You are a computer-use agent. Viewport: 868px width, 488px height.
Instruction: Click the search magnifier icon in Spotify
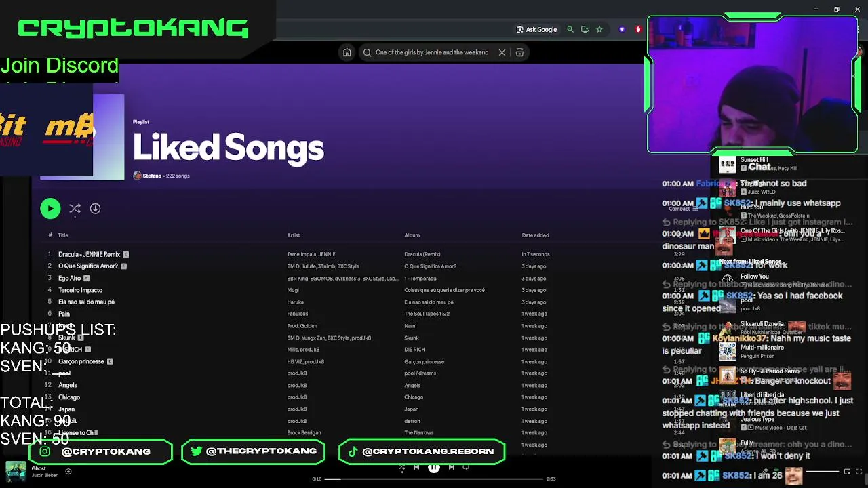point(367,52)
